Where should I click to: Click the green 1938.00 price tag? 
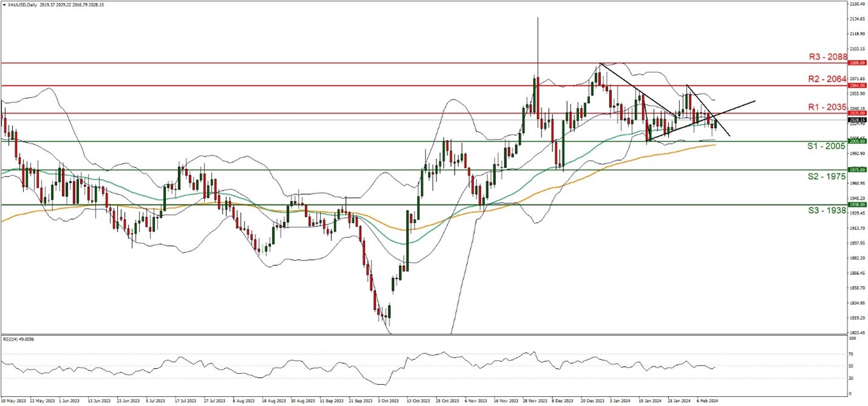click(856, 205)
